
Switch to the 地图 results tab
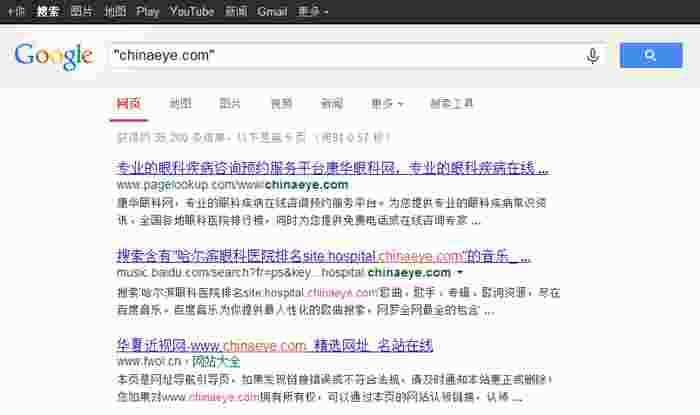pos(180,104)
